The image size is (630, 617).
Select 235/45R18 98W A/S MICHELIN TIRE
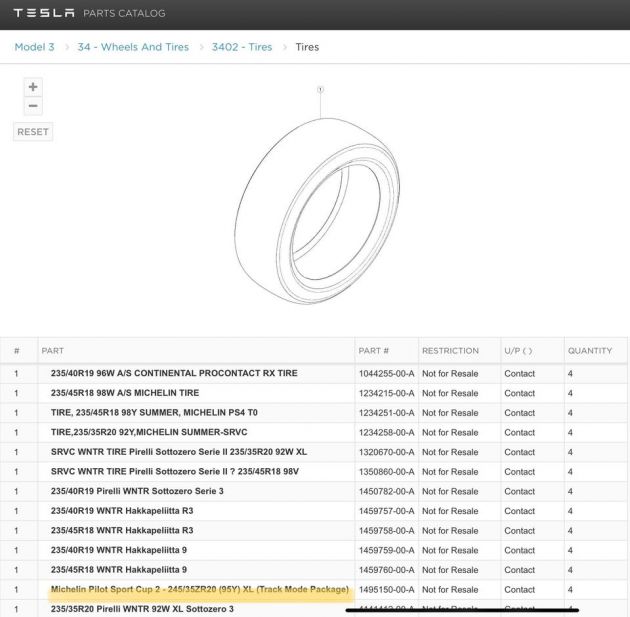125,393
